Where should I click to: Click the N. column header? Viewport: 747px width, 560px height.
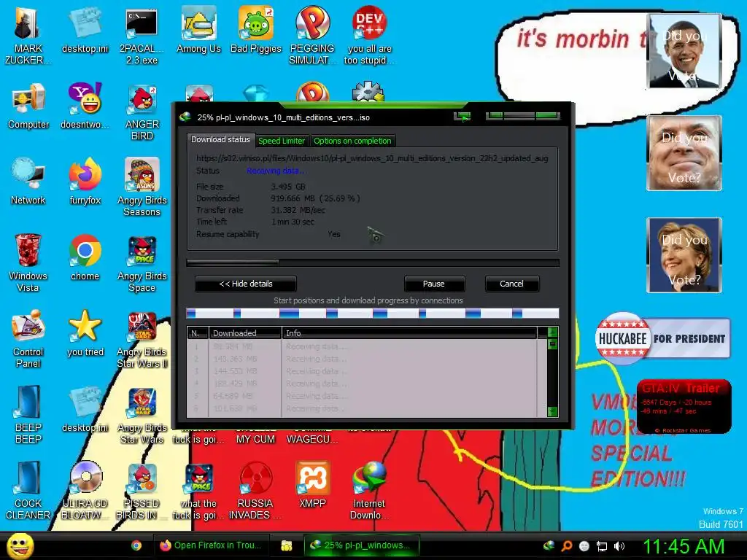coord(198,332)
